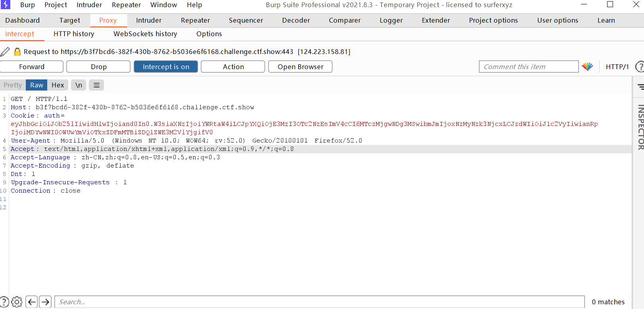
Task: Switch to the Logger tab
Action: 391,20
